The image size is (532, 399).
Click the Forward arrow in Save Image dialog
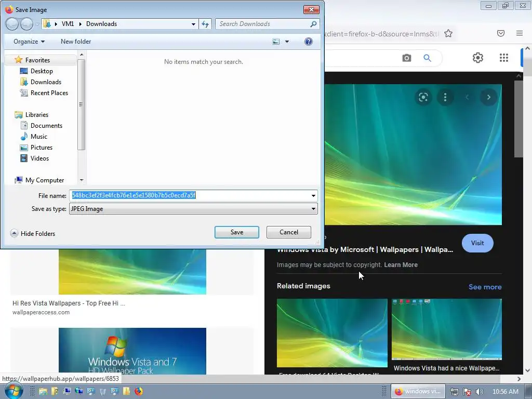27,24
